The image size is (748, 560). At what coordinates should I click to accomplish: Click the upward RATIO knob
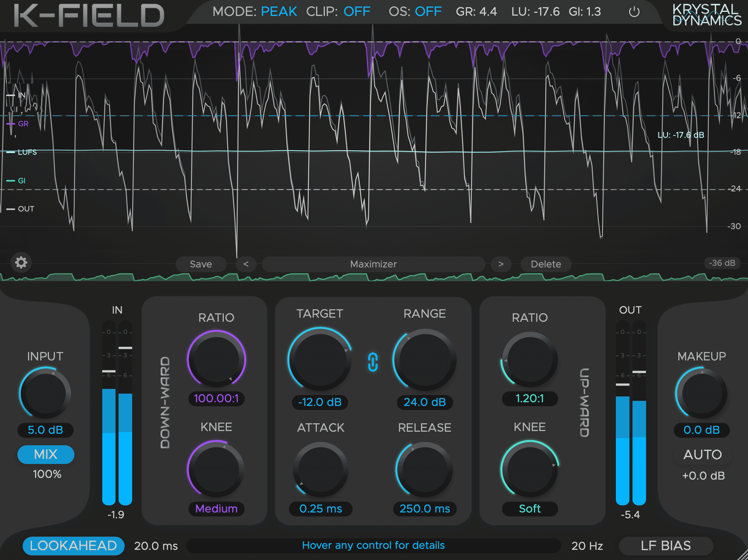[530, 359]
